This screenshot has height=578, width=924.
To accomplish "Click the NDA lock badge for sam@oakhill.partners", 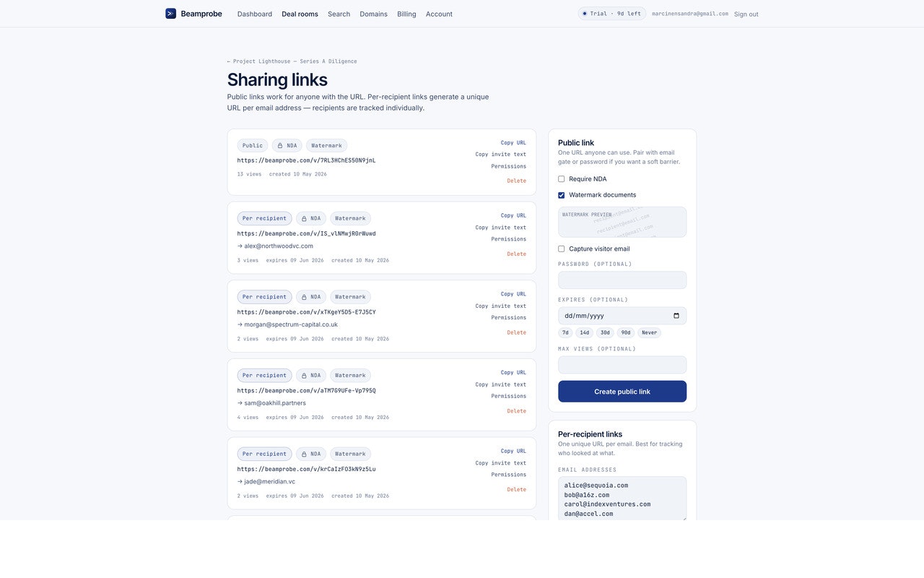I will 311,376.
